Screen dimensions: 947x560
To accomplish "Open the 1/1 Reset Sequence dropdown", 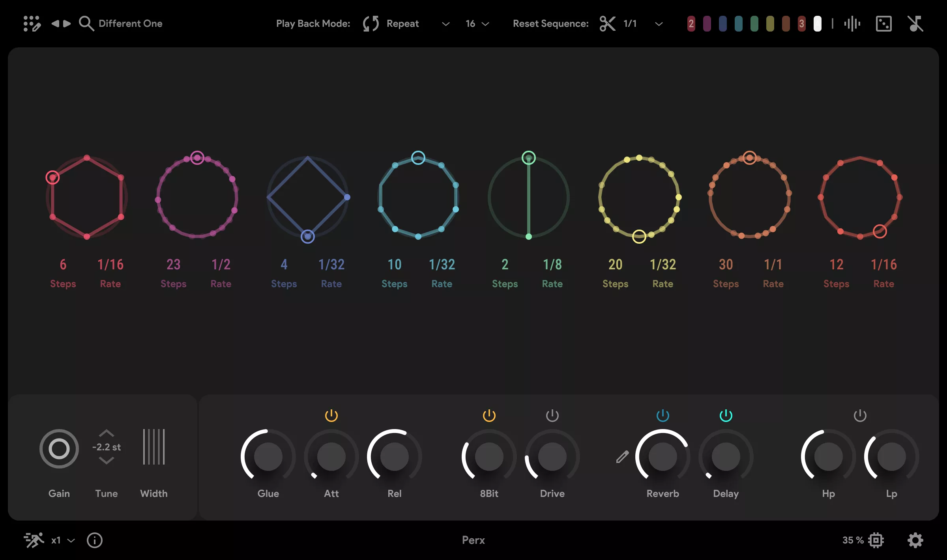I will click(x=658, y=24).
